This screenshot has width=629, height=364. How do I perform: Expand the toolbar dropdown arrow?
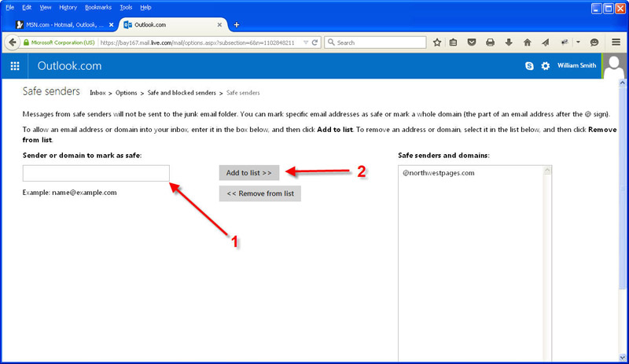point(578,42)
